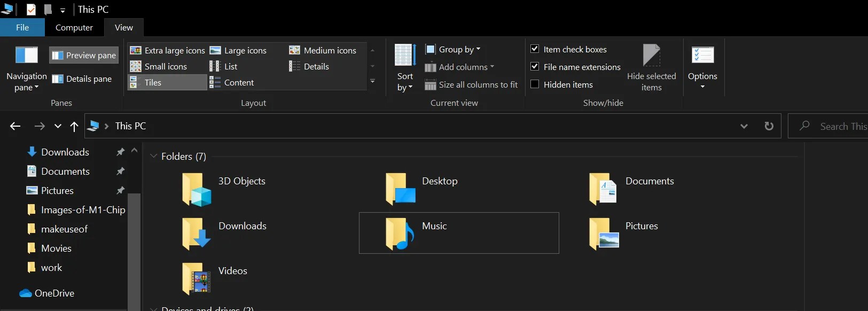Viewport: 868px width, 311px height.
Task: Go forward with the forward arrow
Action: tap(40, 126)
